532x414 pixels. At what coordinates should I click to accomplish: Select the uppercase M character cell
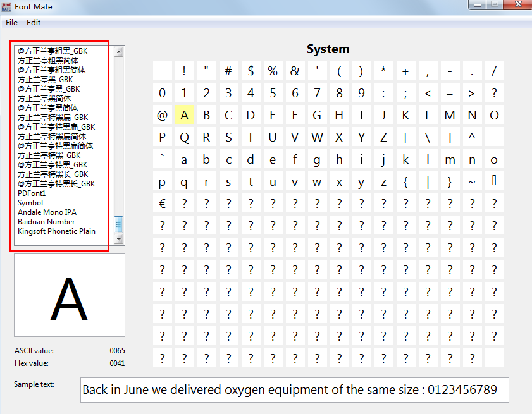450,115
